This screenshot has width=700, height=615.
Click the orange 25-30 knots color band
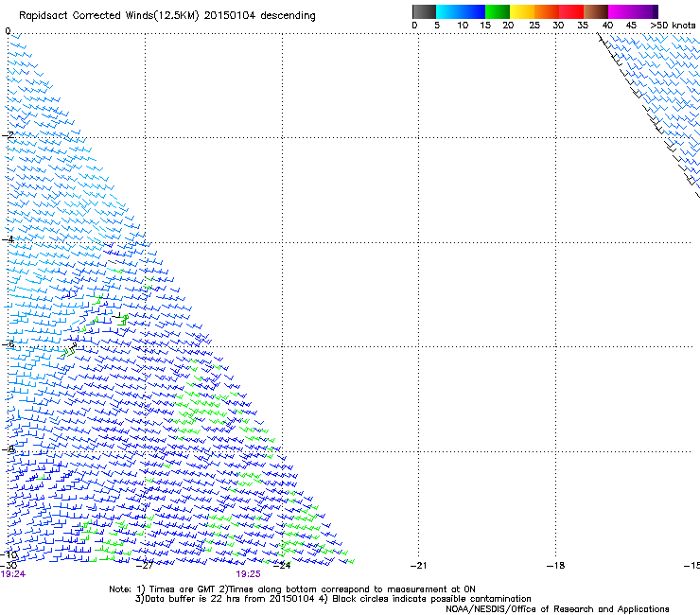547,11
